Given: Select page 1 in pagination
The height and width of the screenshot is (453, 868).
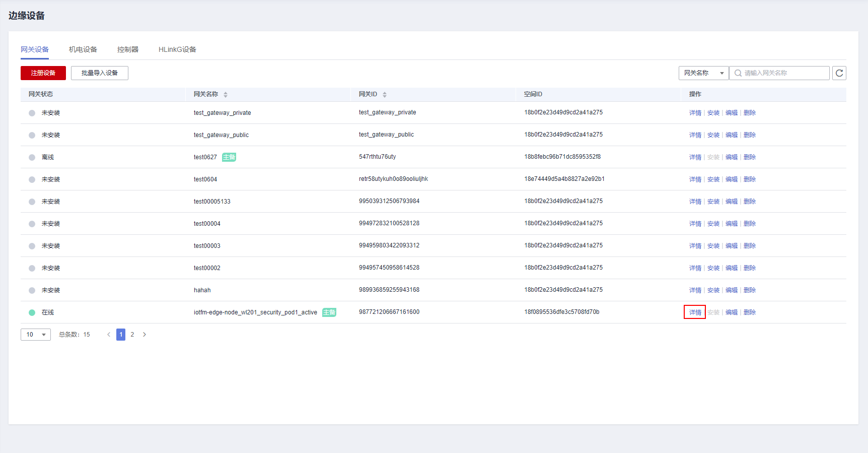Looking at the screenshot, I should coord(121,335).
